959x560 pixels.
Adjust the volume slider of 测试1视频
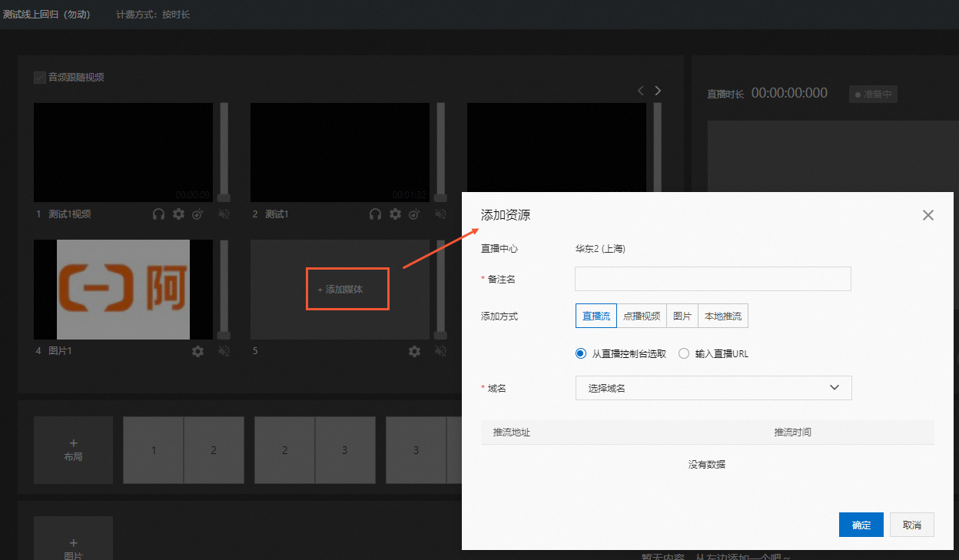click(223, 151)
